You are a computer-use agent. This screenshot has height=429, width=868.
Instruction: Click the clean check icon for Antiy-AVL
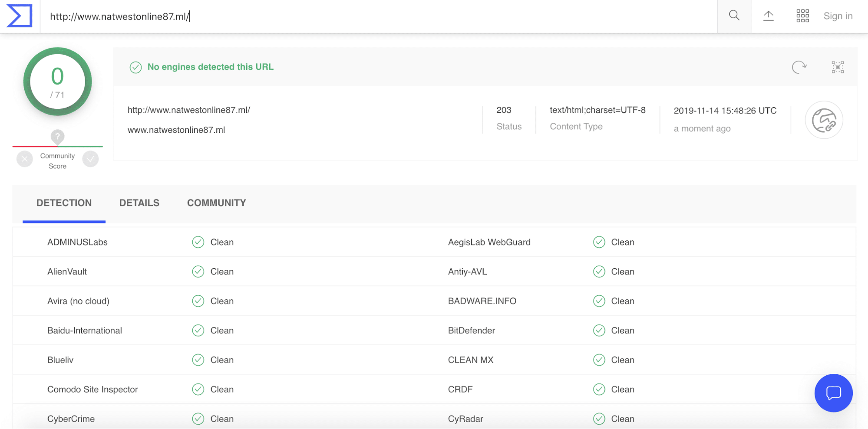[599, 272]
